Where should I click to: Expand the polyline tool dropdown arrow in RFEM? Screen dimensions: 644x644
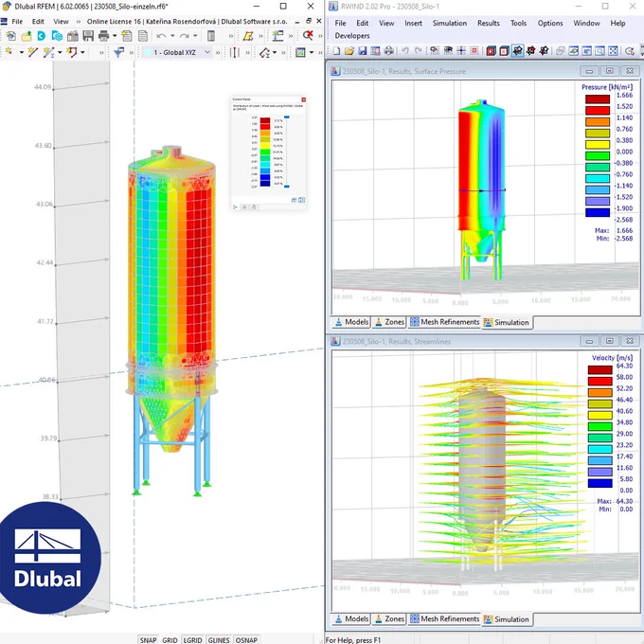coord(82,53)
